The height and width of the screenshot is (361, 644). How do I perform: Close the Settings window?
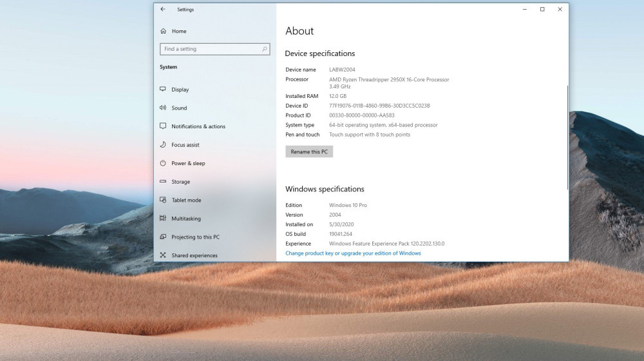click(x=560, y=9)
